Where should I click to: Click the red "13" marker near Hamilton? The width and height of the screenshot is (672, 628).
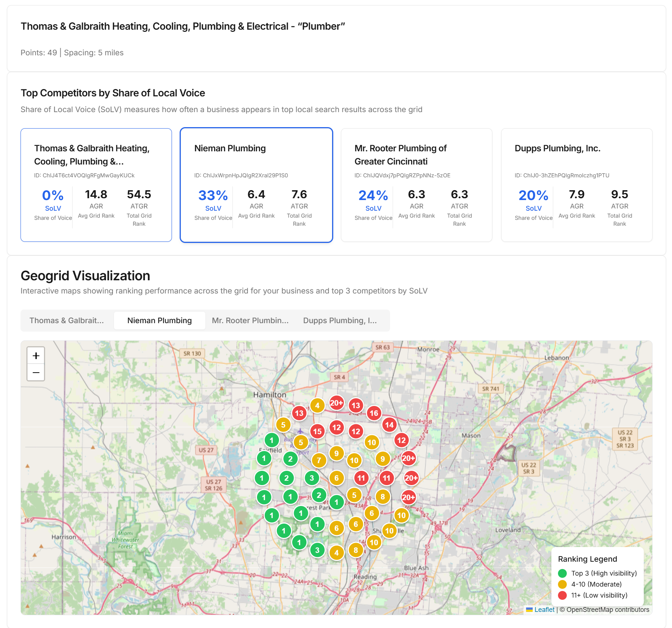pyautogui.click(x=299, y=413)
